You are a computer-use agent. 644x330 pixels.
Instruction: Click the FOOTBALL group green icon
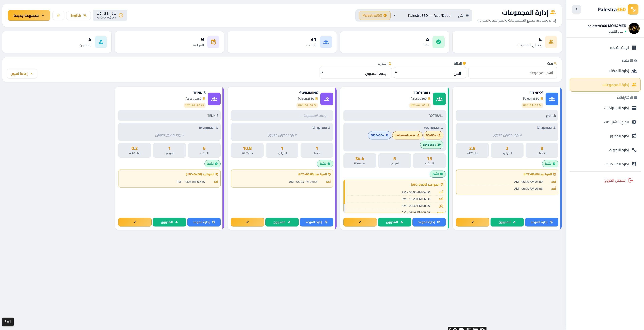point(439,99)
